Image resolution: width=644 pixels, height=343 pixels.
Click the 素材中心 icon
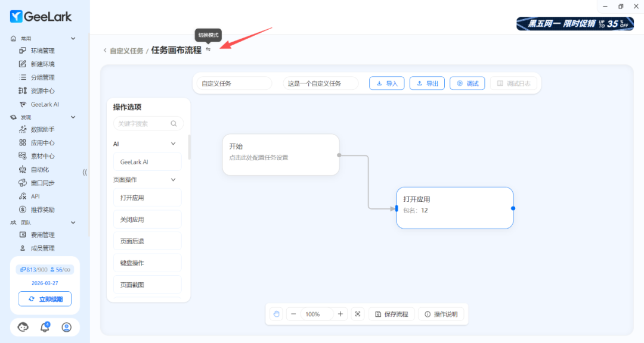[23, 156]
